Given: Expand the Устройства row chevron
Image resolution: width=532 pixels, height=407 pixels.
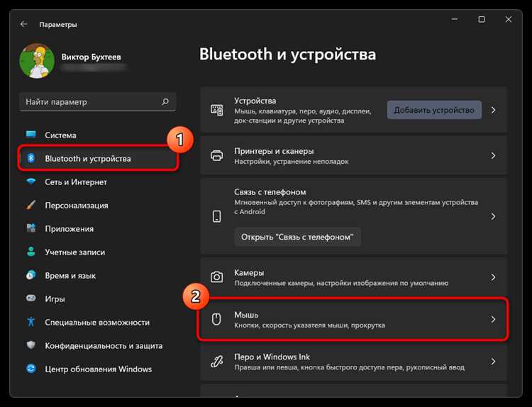Looking at the screenshot, I should (x=493, y=110).
